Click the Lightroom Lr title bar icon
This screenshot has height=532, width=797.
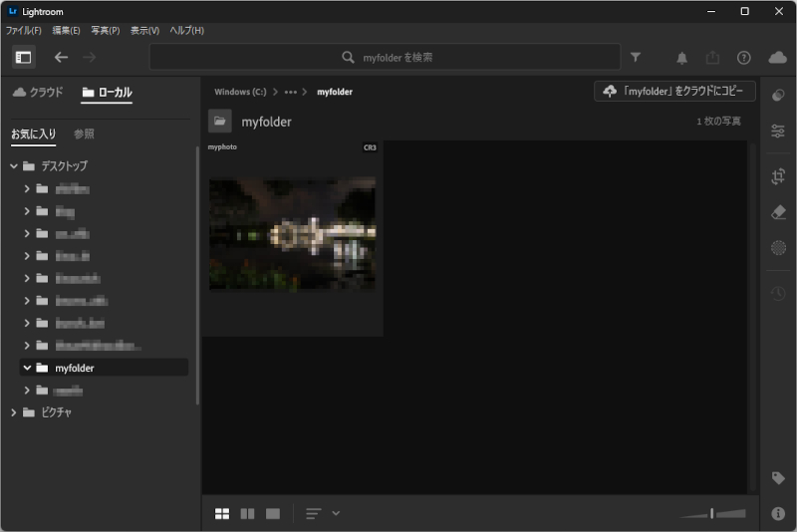click(x=13, y=11)
